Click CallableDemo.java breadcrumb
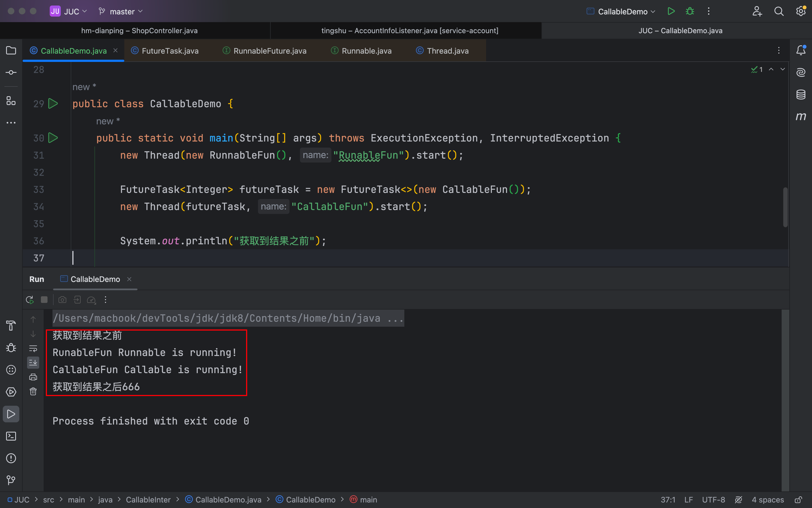Screen dimensions: 812x508 223,500
